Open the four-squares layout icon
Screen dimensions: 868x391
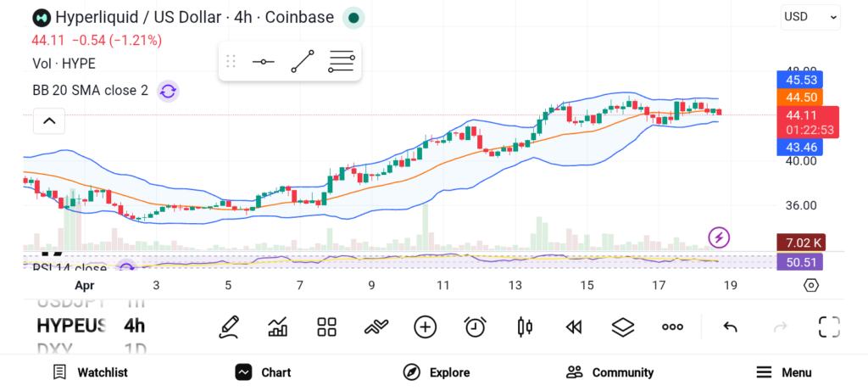pyautogui.click(x=326, y=327)
